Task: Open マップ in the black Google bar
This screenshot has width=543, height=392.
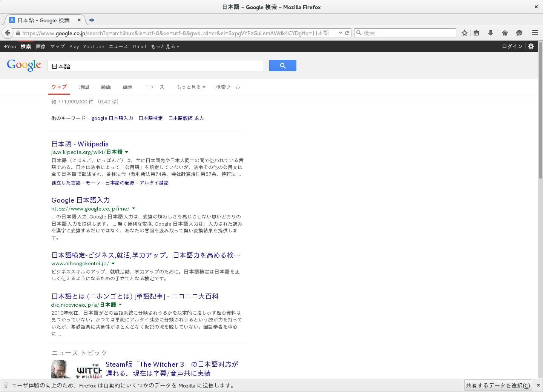Action: (58, 46)
